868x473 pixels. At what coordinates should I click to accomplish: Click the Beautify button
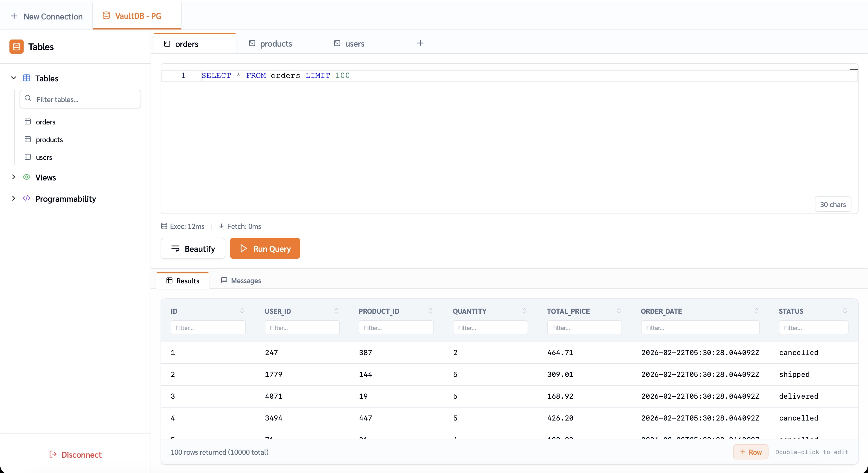[193, 249]
